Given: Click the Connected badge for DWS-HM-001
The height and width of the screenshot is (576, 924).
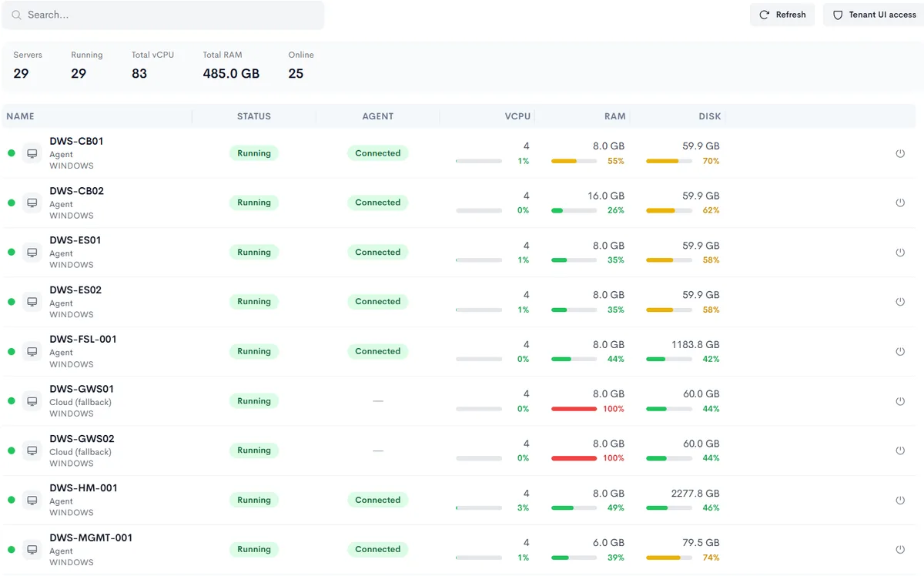Looking at the screenshot, I should pos(378,500).
